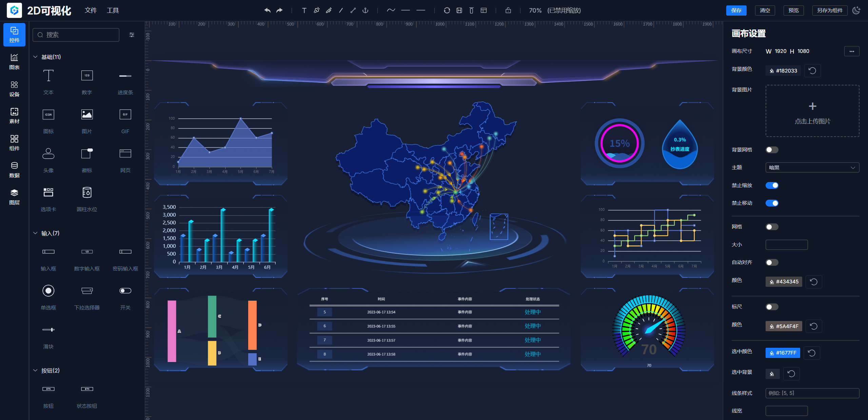Pick the 头像 avatar widget
868x420 pixels.
pos(48,160)
